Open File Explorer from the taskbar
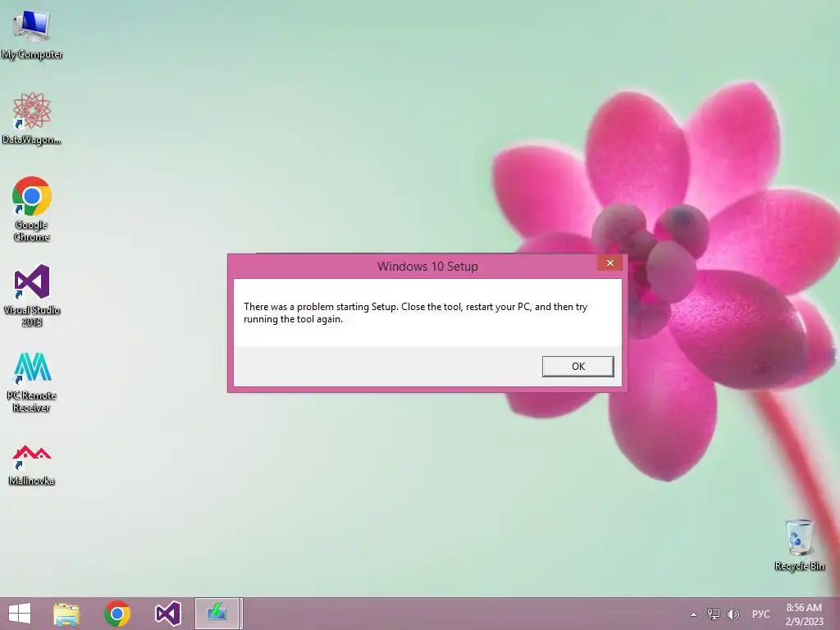 66,614
